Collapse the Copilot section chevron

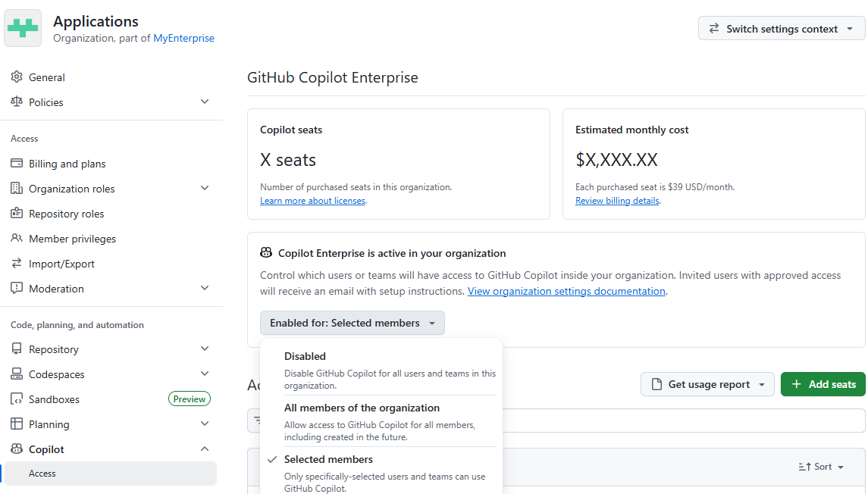(205, 449)
